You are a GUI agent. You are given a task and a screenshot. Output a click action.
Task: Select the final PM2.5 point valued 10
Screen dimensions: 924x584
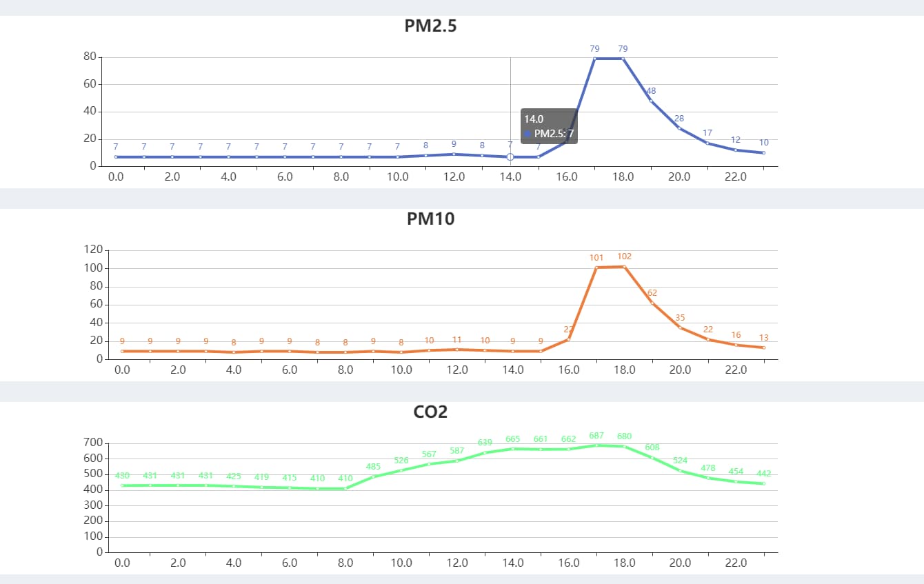(x=764, y=153)
